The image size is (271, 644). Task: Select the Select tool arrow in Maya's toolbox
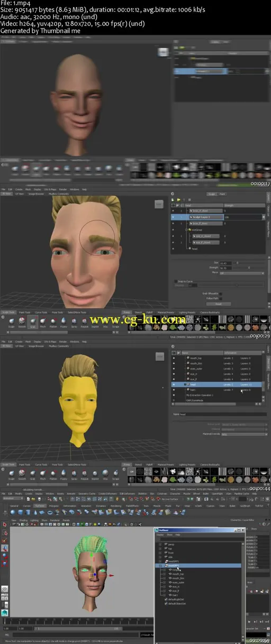click(4, 525)
